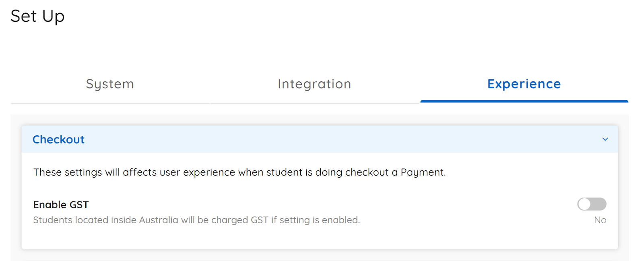The image size is (644, 261).
Task: Click the Set Up page title
Action: (x=37, y=17)
